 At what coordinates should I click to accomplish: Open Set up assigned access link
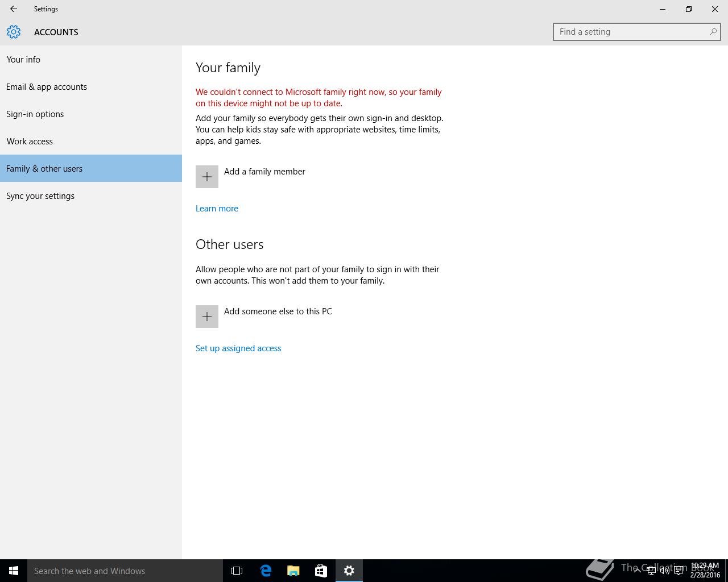point(238,348)
